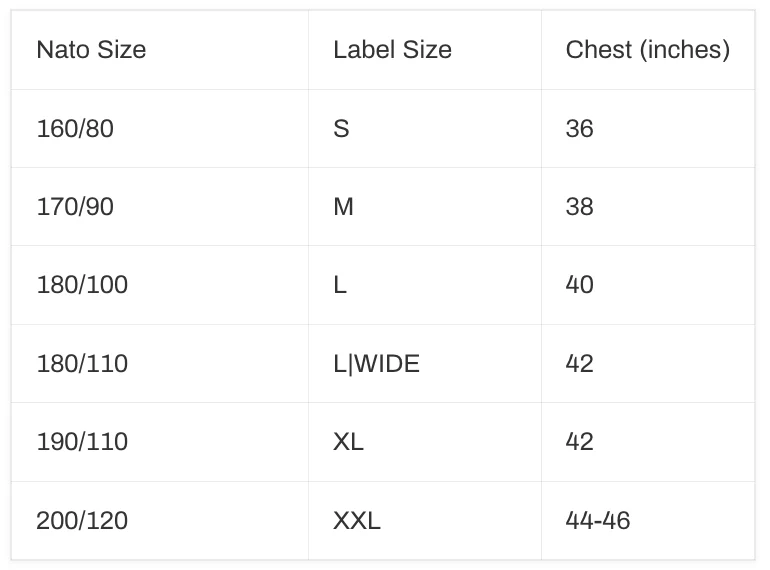Select the 180/100 Nato size cell
This screenshot has height=570, width=770.
pos(82,285)
